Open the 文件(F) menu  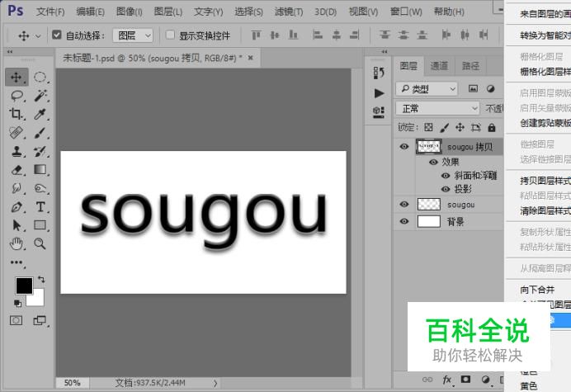click(50, 12)
